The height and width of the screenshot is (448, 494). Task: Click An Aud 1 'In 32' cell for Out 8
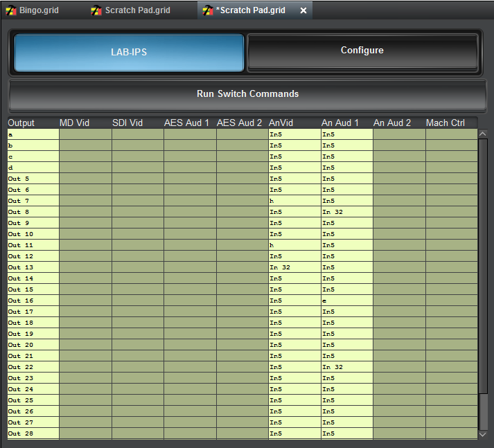(x=347, y=212)
